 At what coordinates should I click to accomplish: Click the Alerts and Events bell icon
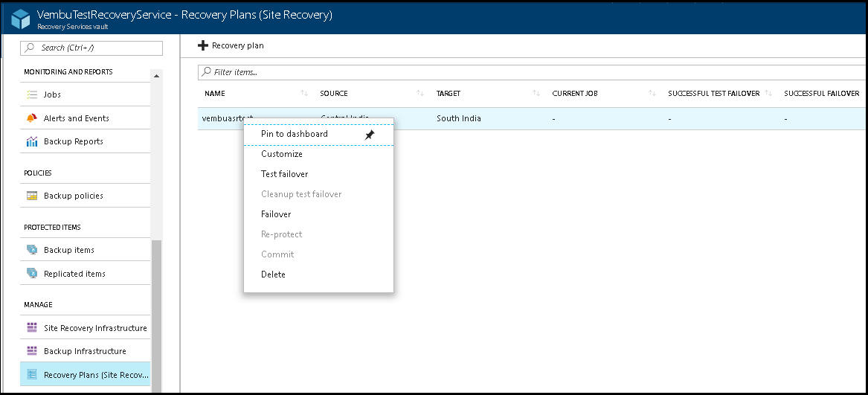coord(31,118)
